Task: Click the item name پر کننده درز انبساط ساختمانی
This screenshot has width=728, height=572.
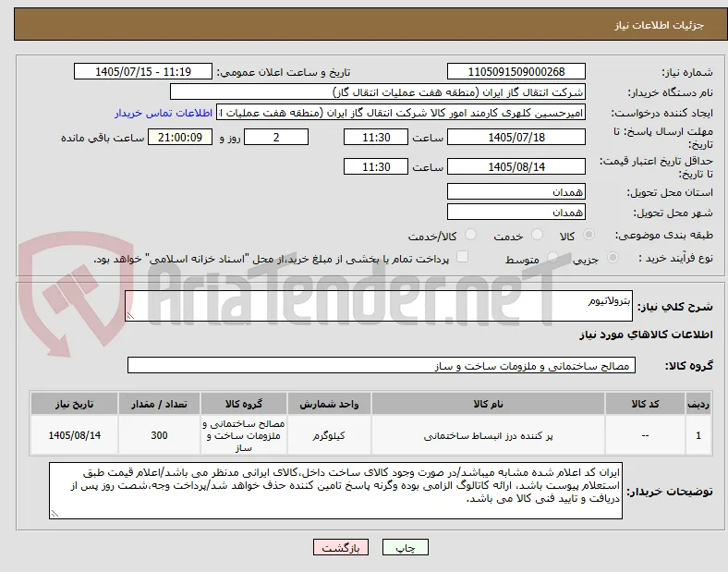Action: coord(488,436)
